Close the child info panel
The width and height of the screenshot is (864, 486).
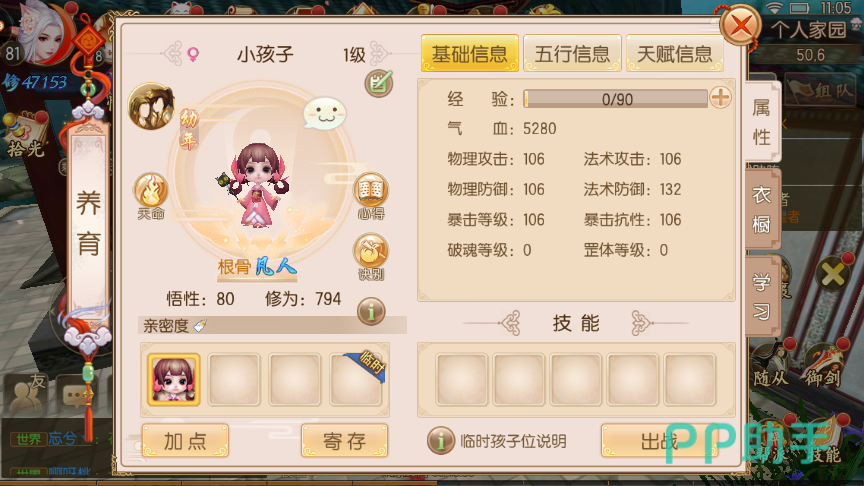tap(741, 25)
